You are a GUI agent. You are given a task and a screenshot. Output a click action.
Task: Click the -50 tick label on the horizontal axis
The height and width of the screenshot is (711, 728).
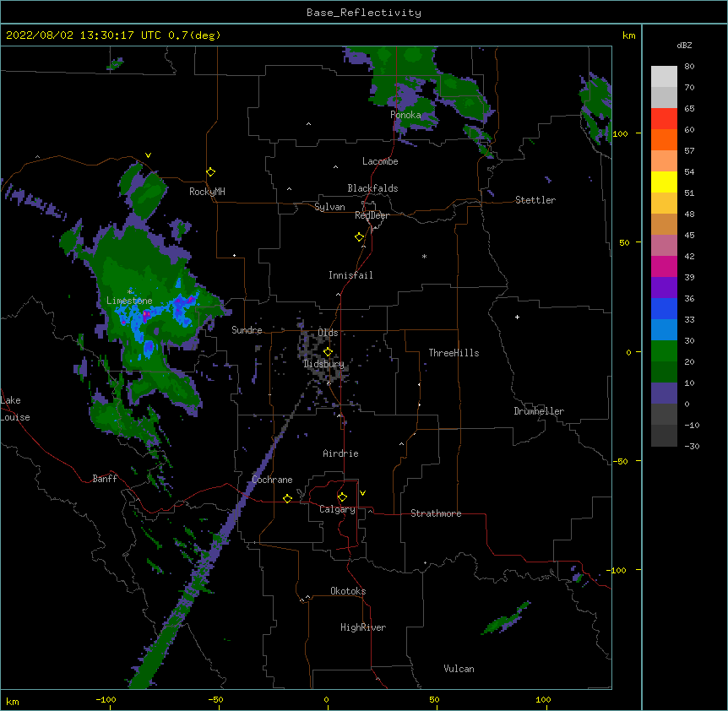(x=216, y=699)
